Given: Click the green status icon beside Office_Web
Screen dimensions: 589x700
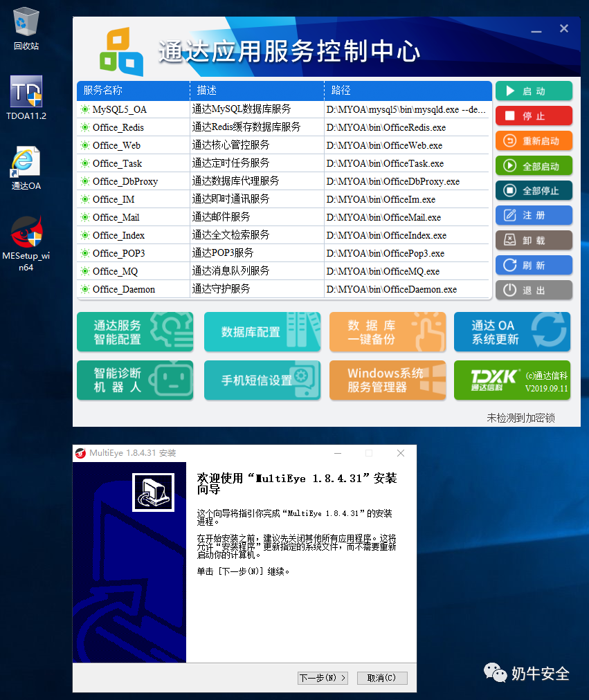Looking at the screenshot, I should tap(85, 145).
